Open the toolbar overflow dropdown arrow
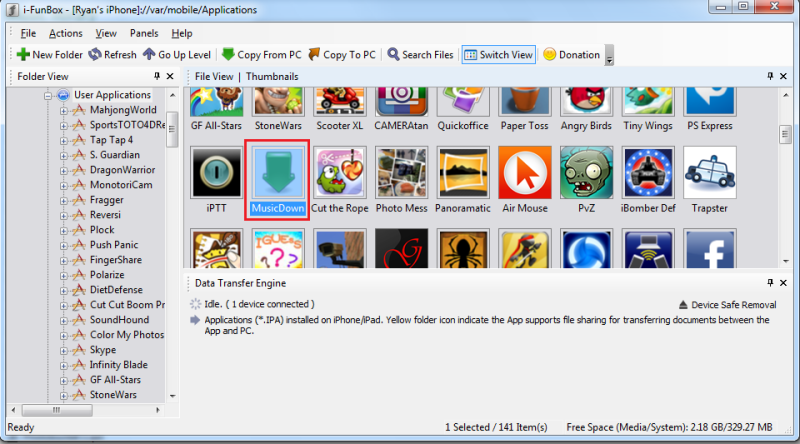800x444 pixels. click(x=609, y=56)
